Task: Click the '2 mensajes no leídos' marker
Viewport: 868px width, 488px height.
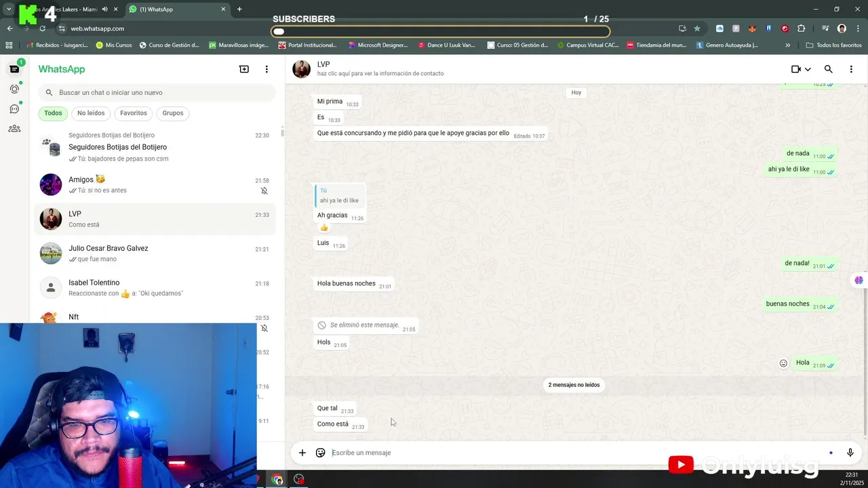Action: 574,385
